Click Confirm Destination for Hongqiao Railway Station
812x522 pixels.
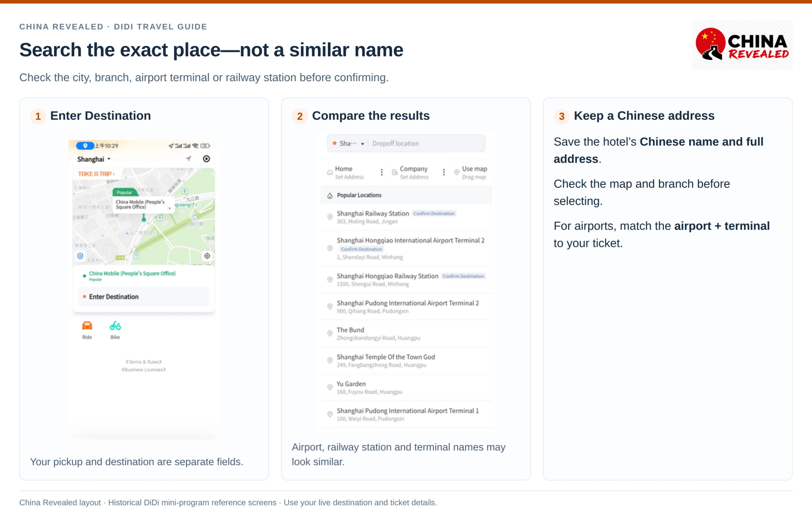click(x=463, y=276)
